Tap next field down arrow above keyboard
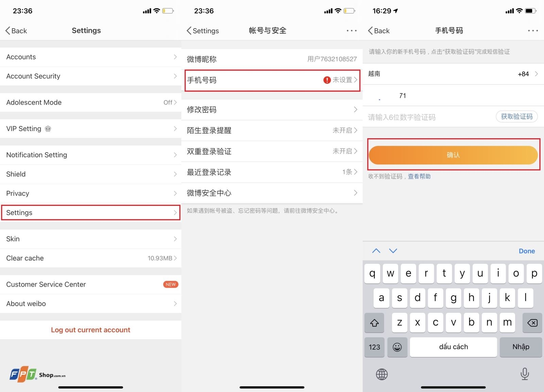Viewport: 544px width, 392px height. (x=393, y=251)
